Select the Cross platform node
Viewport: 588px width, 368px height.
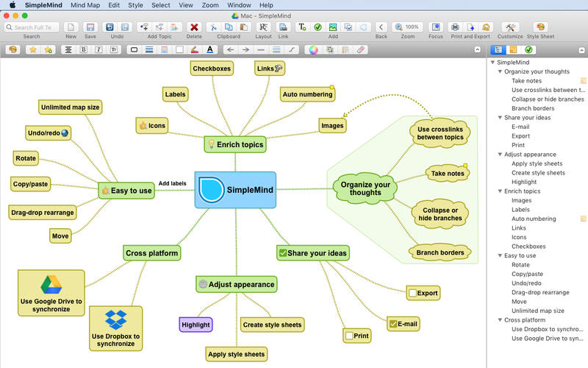click(x=152, y=253)
